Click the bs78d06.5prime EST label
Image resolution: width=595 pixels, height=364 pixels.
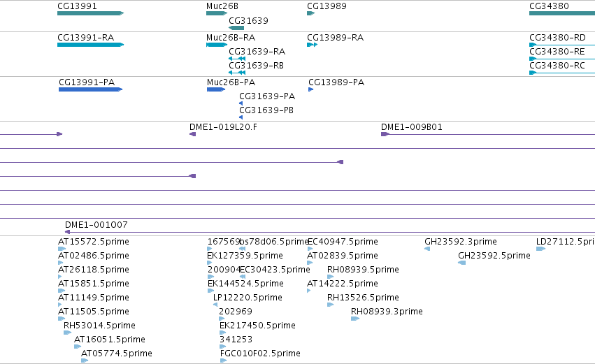click(273, 242)
